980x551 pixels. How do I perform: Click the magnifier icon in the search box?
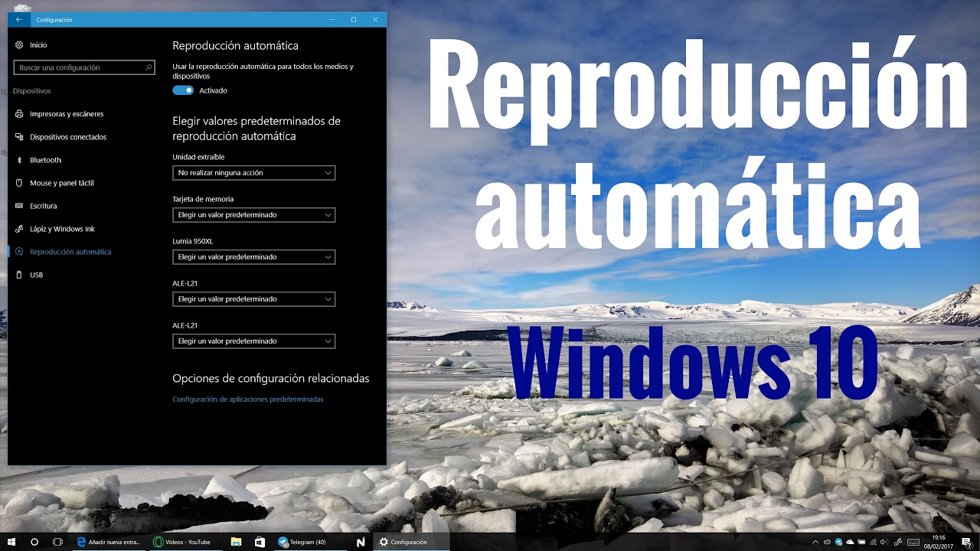(149, 67)
